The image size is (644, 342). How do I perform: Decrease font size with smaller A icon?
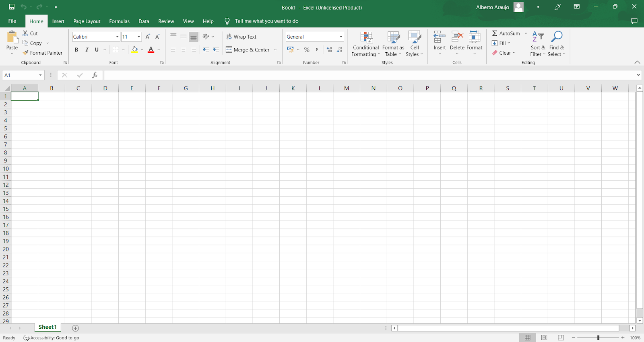[x=157, y=37]
